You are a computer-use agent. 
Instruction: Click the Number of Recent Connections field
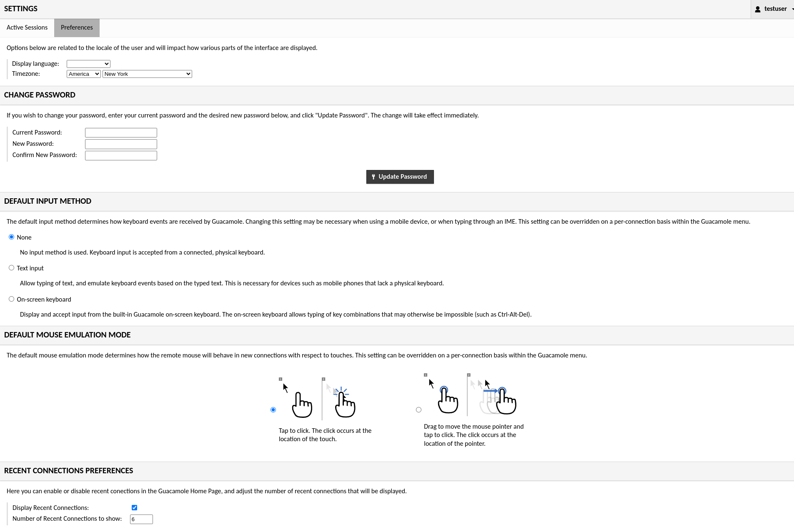[x=141, y=519]
